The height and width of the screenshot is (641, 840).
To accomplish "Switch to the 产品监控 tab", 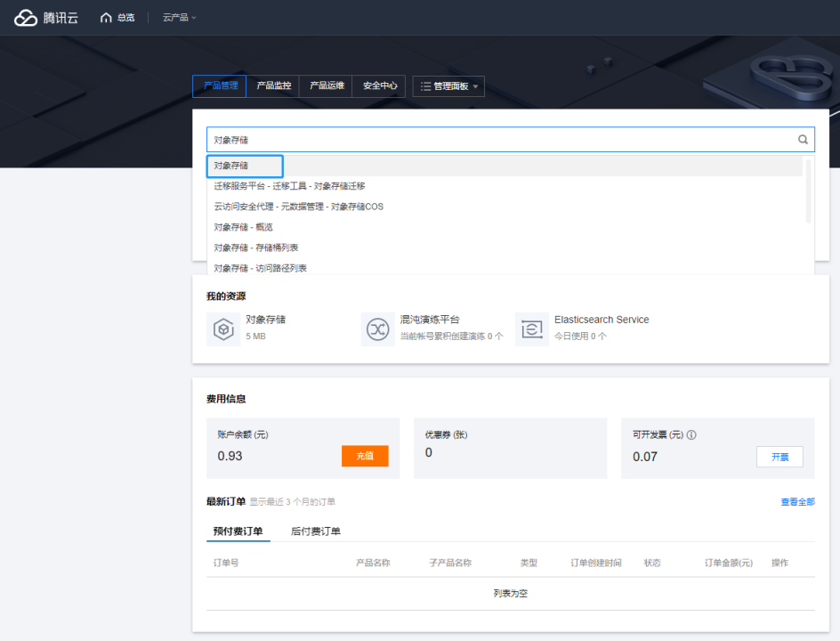I will (273, 86).
